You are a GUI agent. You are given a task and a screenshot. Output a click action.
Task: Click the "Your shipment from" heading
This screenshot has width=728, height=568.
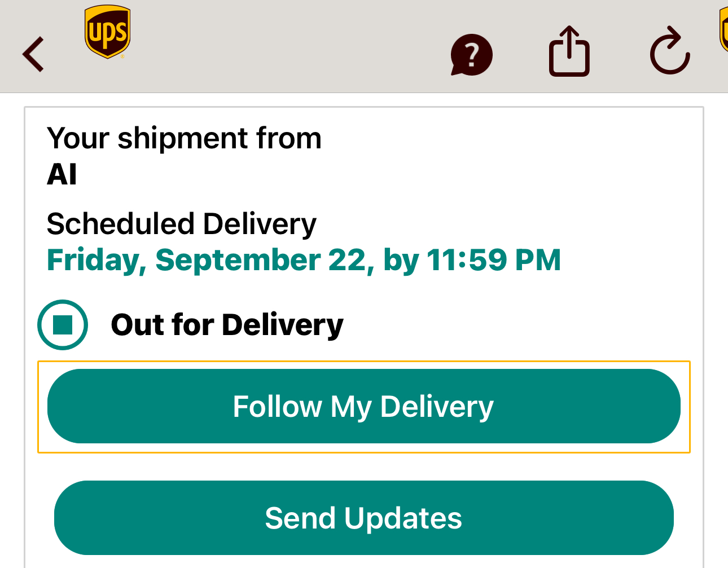coord(184,138)
